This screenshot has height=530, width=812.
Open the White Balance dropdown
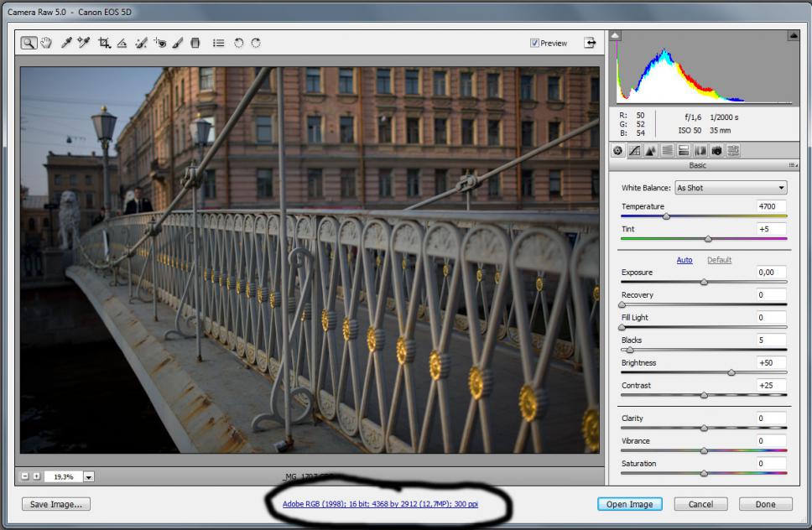coord(730,188)
